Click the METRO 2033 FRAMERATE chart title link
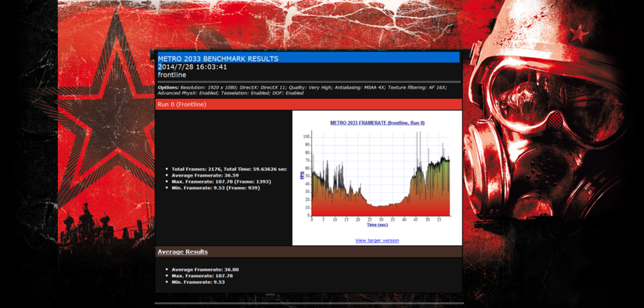Screen dimensions: 644x308 377,123
